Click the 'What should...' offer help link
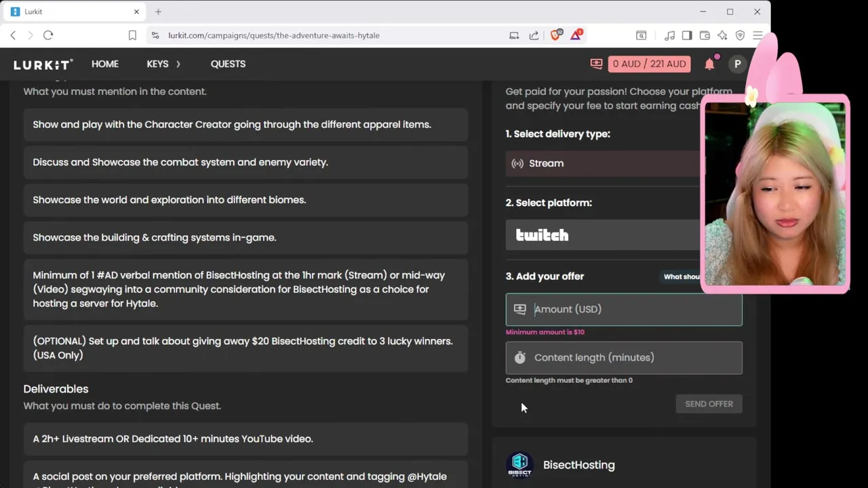The image size is (868, 488). click(x=681, y=277)
